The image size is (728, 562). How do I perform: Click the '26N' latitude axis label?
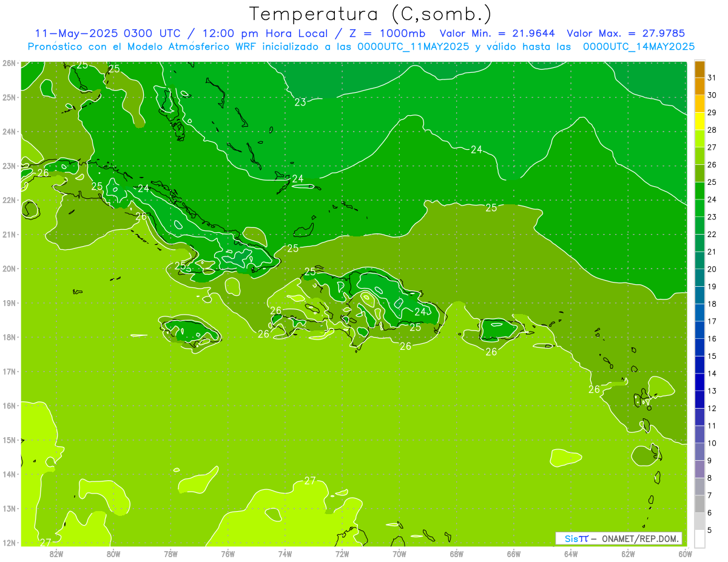point(8,63)
